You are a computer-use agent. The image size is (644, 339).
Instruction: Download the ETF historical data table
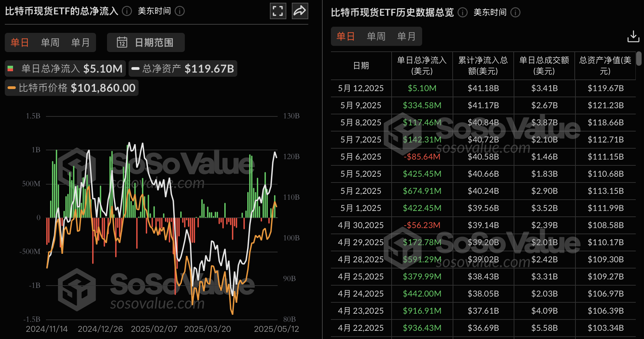click(x=633, y=36)
